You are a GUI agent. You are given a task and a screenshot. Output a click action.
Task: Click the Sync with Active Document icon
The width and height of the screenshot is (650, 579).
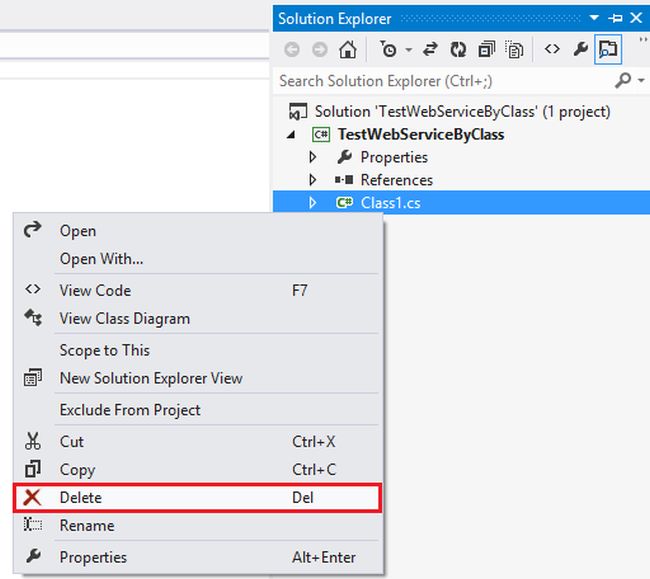pos(431,49)
